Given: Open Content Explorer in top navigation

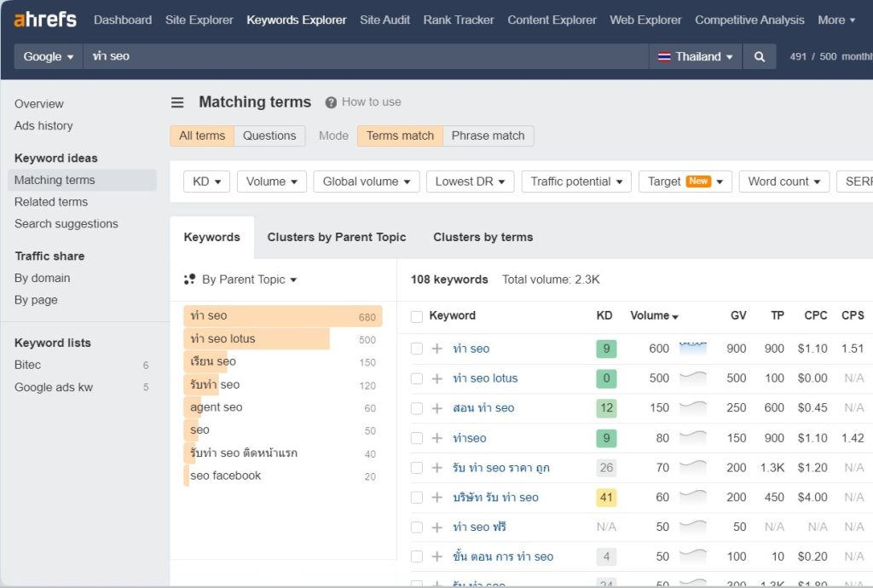Looking at the screenshot, I should [x=552, y=20].
